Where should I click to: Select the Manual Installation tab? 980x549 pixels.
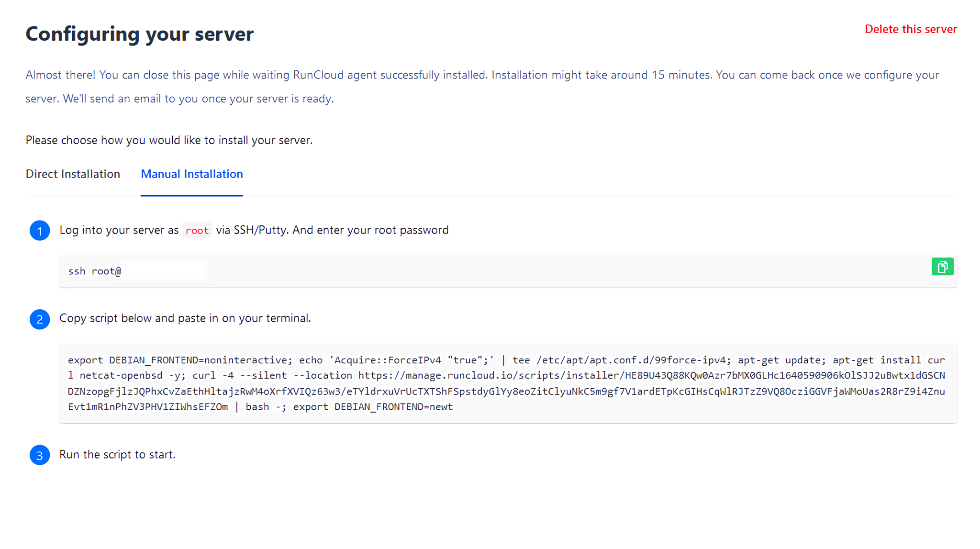(191, 174)
